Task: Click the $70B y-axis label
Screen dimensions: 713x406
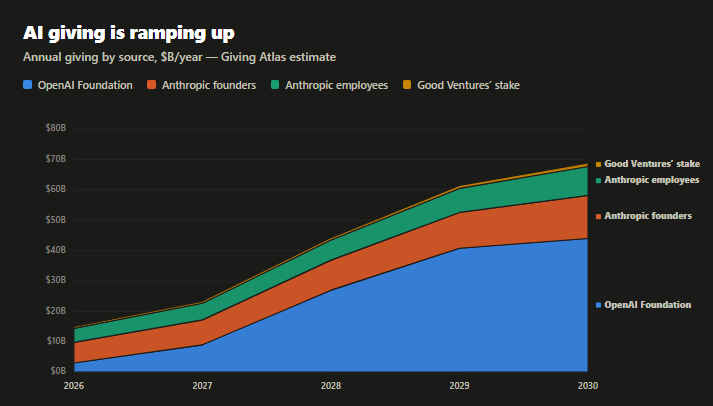Action: [56, 159]
